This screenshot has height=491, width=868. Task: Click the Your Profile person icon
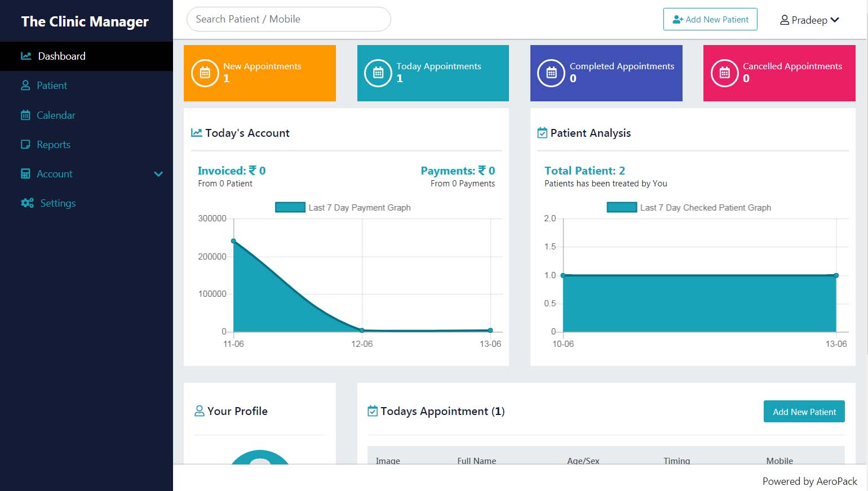pos(200,411)
